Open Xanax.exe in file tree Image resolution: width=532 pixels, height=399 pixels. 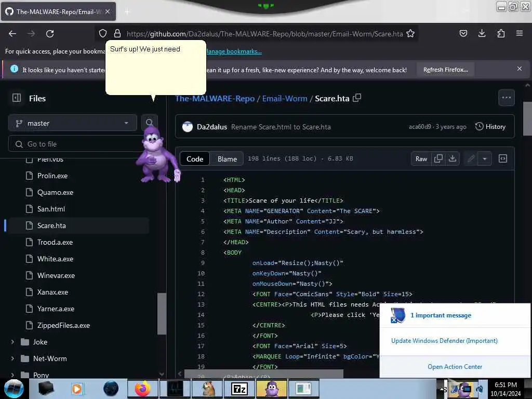coord(52,292)
